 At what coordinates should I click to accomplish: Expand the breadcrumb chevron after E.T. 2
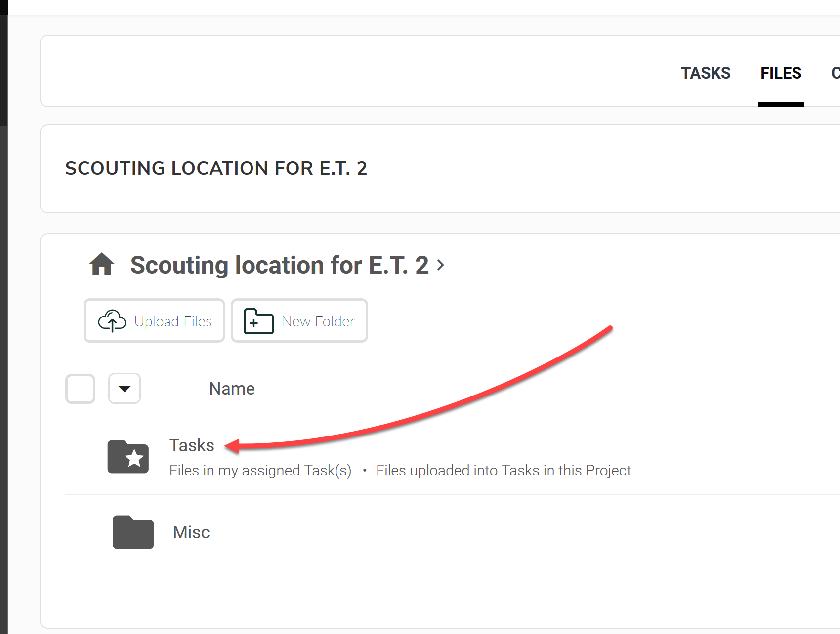point(441,265)
